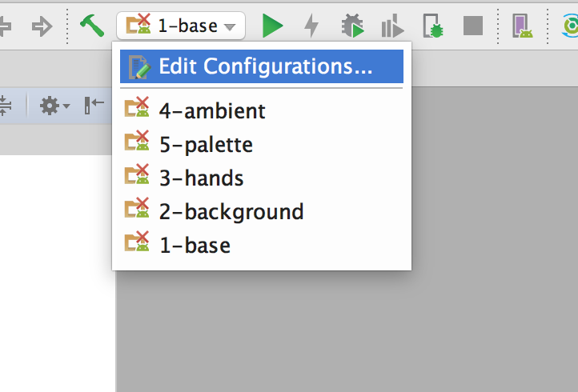Screen dimensions: 578x392
Task: Open the AVD Manager device icon
Action: [523, 26]
